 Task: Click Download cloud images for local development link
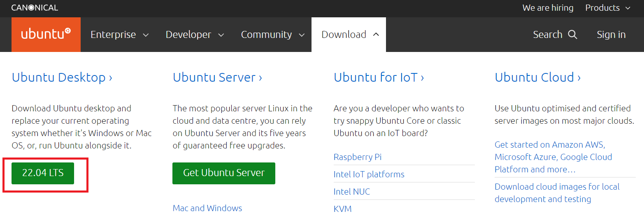tap(557, 193)
